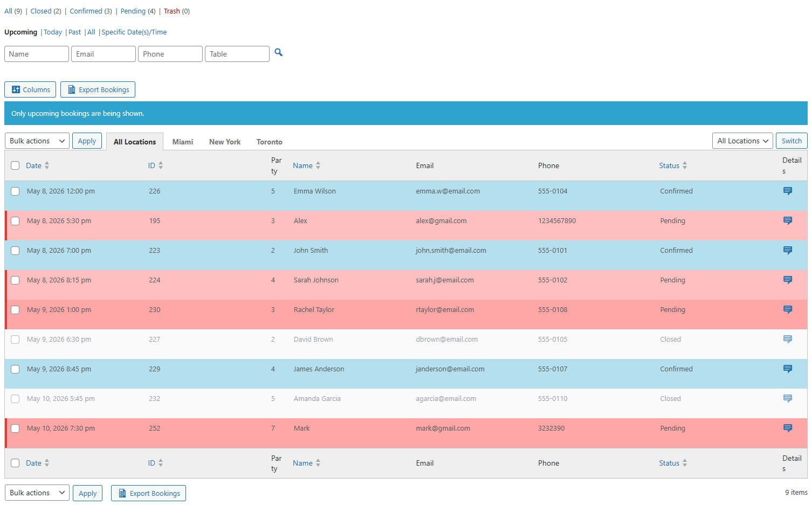Filter by Confirmed (3) bookings

[x=91, y=11]
